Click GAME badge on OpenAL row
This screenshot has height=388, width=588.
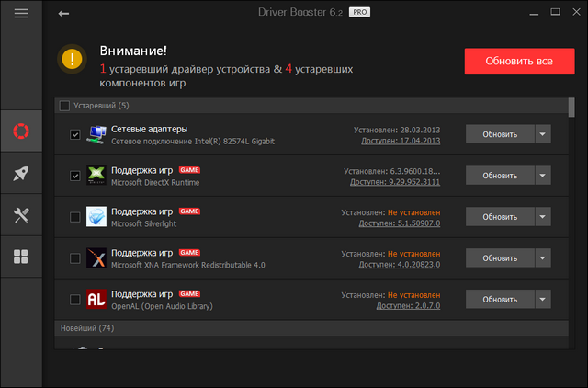click(189, 294)
